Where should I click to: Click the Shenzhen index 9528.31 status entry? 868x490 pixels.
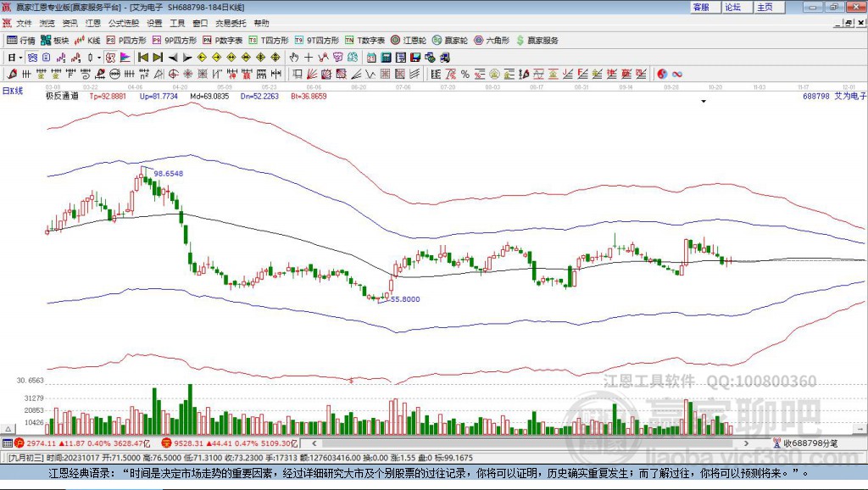coord(230,443)
